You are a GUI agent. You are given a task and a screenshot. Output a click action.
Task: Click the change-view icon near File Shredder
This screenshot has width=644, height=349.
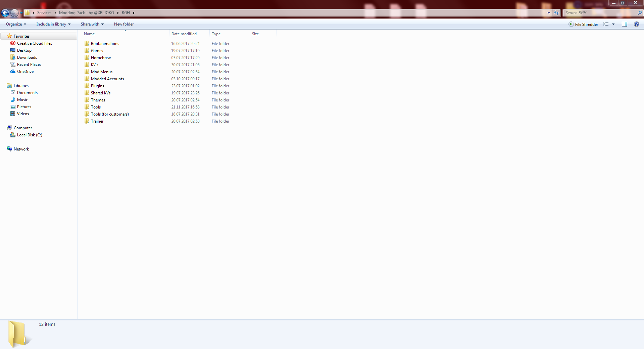coord(606,24)
